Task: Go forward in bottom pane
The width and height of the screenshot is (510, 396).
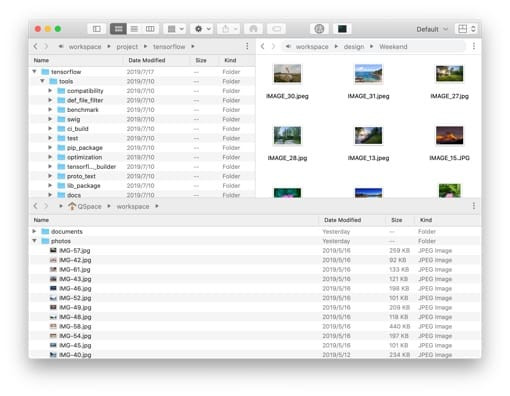Action: click(x=46, y=206)
